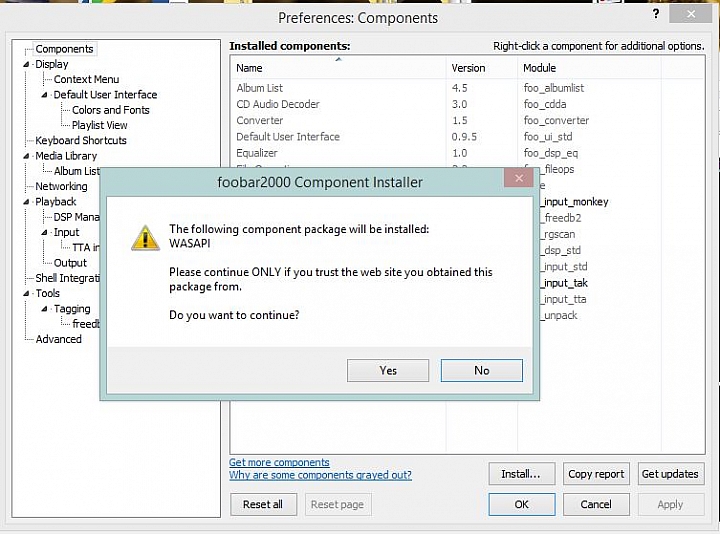Click No in the Component Installer dialog
This screenshot has width=720, height=534.
coord(482,371)
